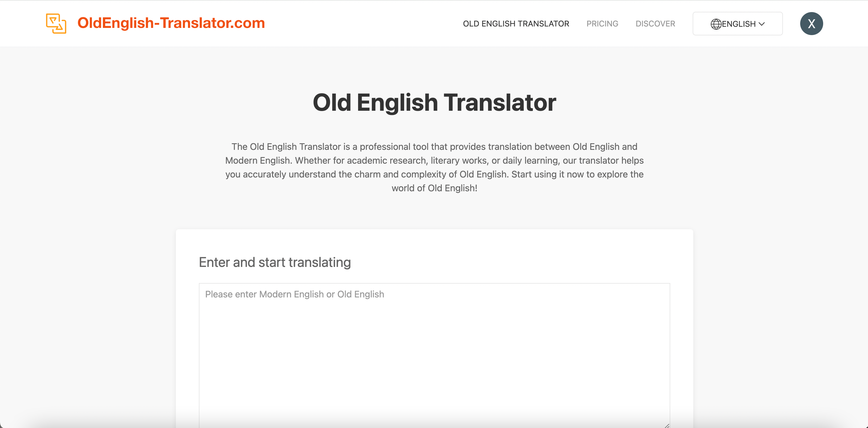Open the Old English Translator nav item
This screenshot has width=868, height=428.
[x=516, y=24]
